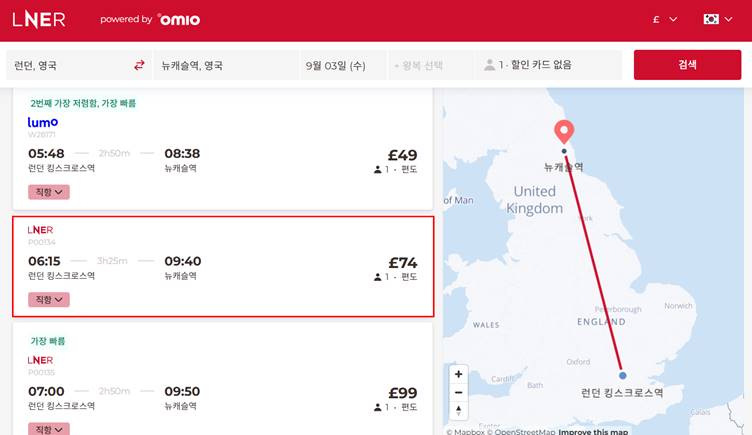Expand 직항 details on the 05:48 lumo train
The image size is (752, 435).
pos(49,192)
